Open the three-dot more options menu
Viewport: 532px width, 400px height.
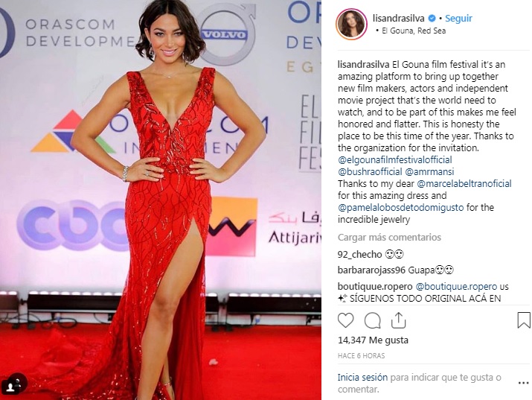[524, 383]
